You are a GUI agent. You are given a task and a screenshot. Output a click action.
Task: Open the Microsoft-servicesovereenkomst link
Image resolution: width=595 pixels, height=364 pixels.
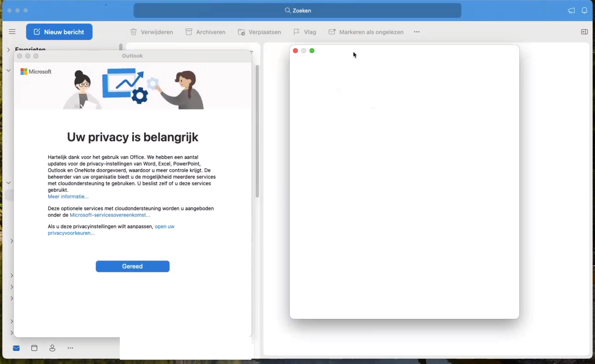pyautogui.click(x=110, y=215)
